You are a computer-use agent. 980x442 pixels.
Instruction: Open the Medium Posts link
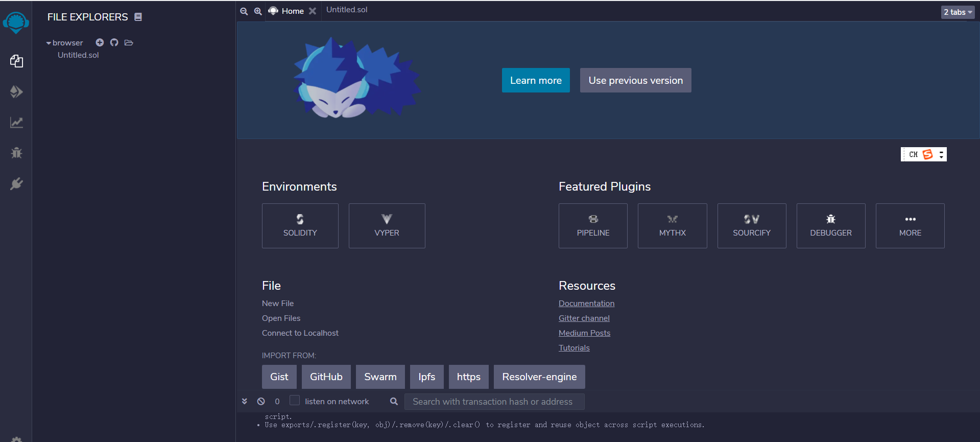click(x=585, y=333)
